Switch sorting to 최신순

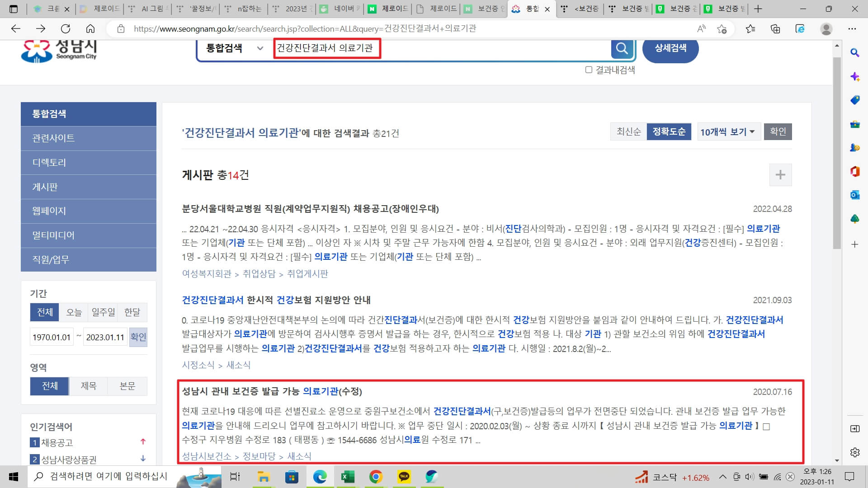click(x=628, y=131)
